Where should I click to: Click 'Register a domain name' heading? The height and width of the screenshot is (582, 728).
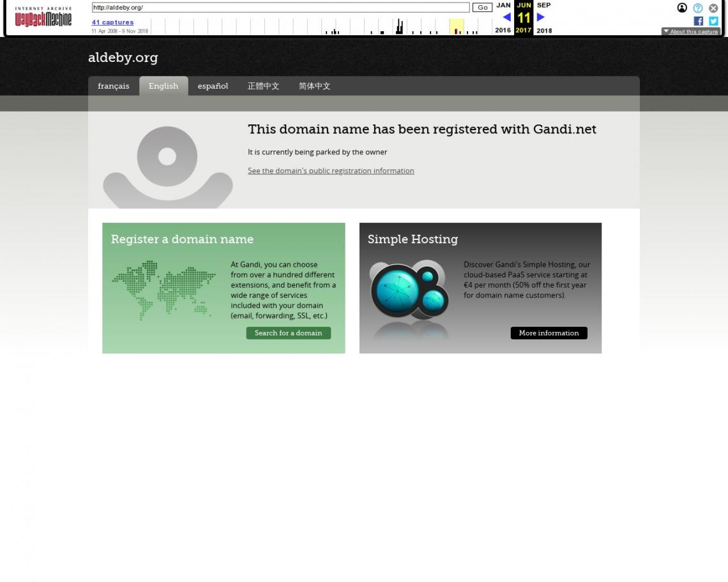(x=183, y=239)
